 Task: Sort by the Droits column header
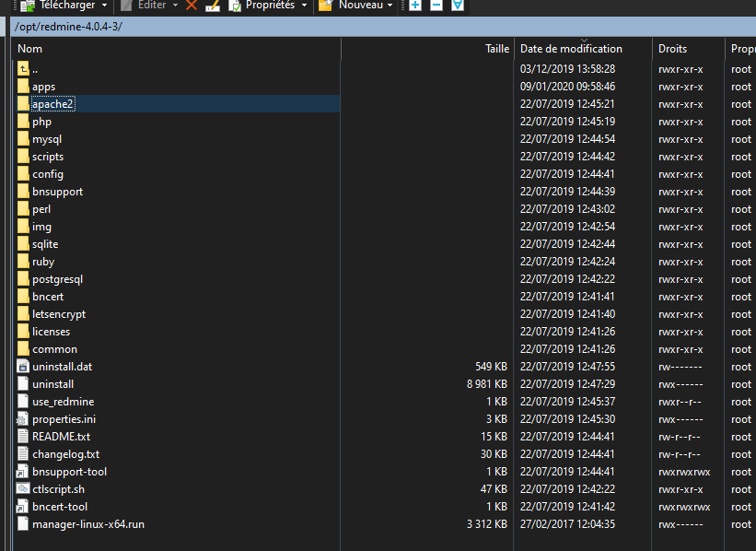point(689,49)
